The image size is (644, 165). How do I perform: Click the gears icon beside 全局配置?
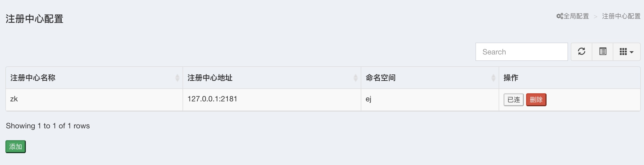point(560,16)
